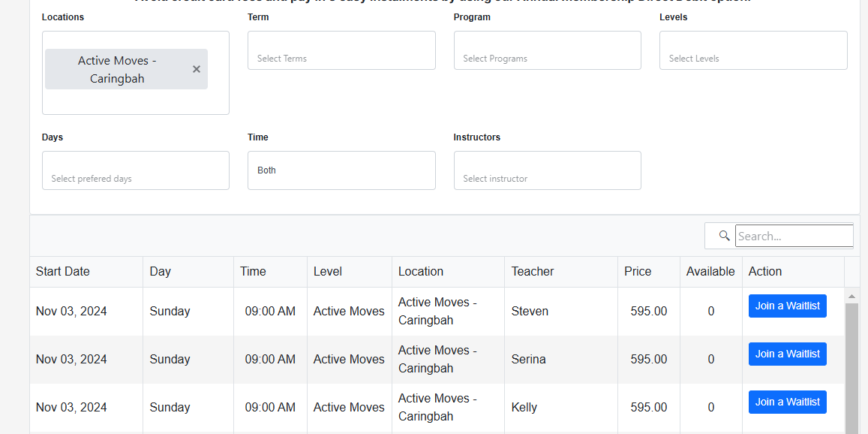This screenshot has width=868, height=434.
Task: Click Nov 03, 2024 in Steven's row
Action: (x=71, y=311)
